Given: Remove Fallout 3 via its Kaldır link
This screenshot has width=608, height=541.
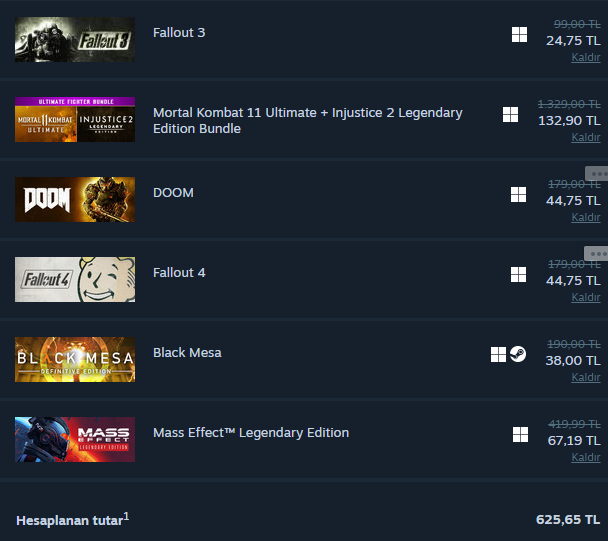Looking at the screenshot, I should [586, 57].
